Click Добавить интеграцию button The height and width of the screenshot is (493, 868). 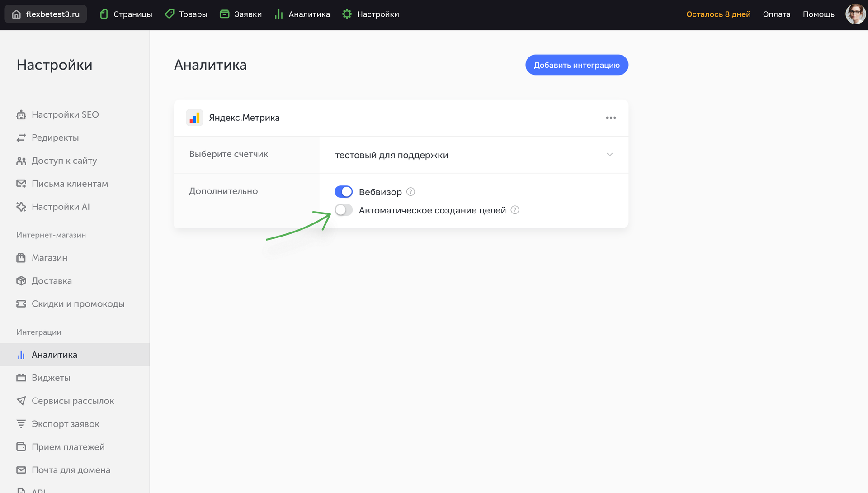576,65
